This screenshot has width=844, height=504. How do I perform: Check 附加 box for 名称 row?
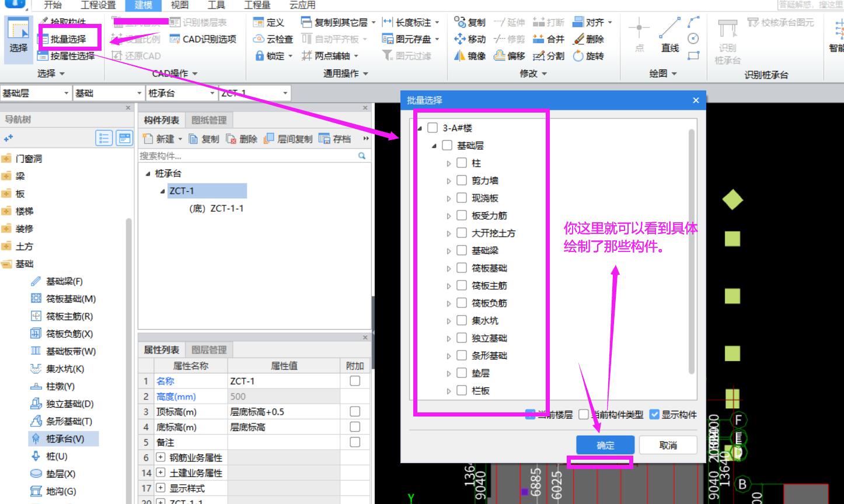point(355,381)
